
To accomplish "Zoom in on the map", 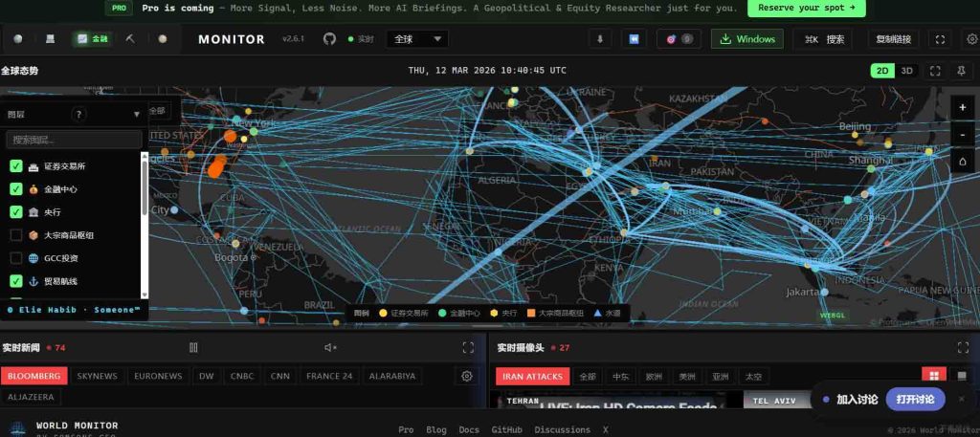I will coord(962,108).
